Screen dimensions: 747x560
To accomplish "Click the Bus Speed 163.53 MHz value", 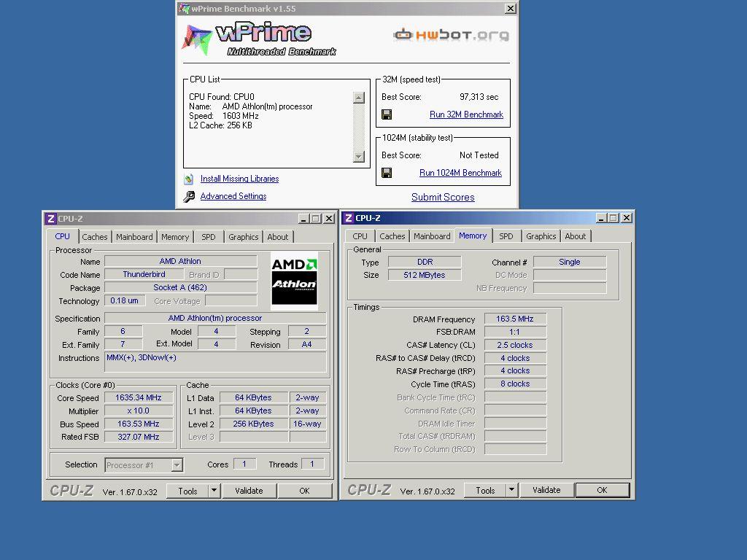I will [x=139, y=424].
